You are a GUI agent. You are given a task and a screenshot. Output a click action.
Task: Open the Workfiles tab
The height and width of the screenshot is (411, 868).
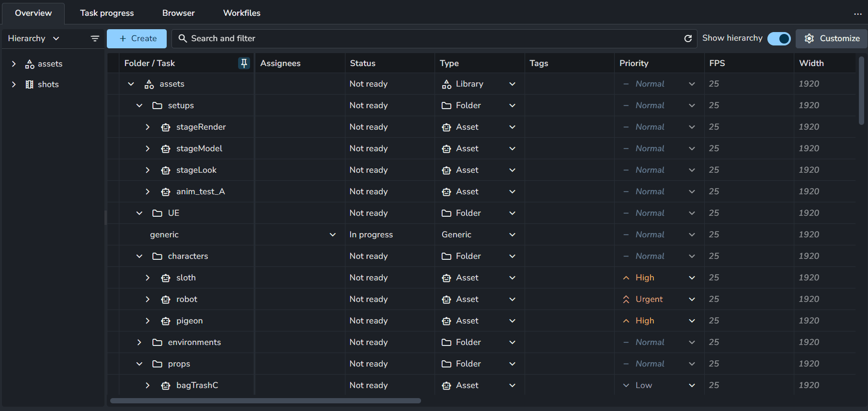tap(241, 13)
